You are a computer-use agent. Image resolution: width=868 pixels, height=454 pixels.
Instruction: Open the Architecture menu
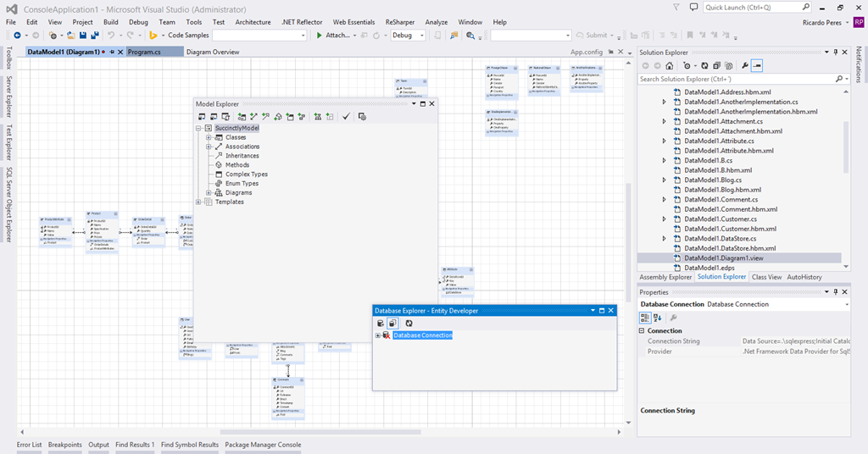pyautogui.click(x=253, y=22)
